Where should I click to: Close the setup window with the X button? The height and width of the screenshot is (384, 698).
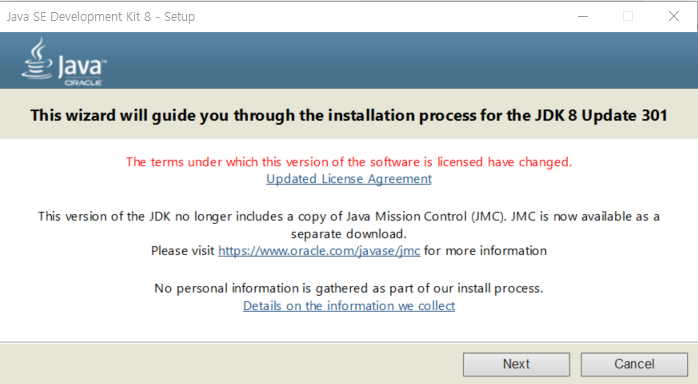point(674,16)
